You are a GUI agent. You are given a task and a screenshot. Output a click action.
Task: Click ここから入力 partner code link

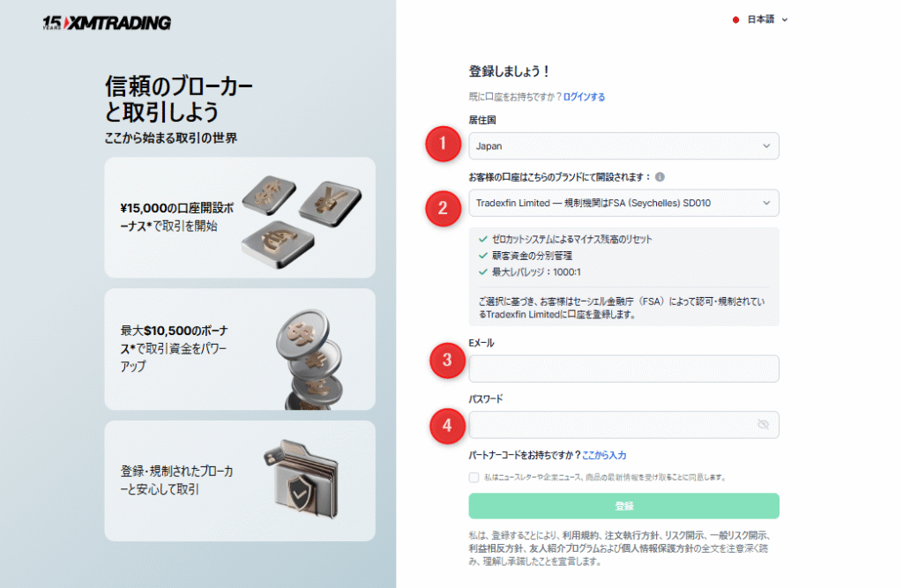click(x=604, y=455)
